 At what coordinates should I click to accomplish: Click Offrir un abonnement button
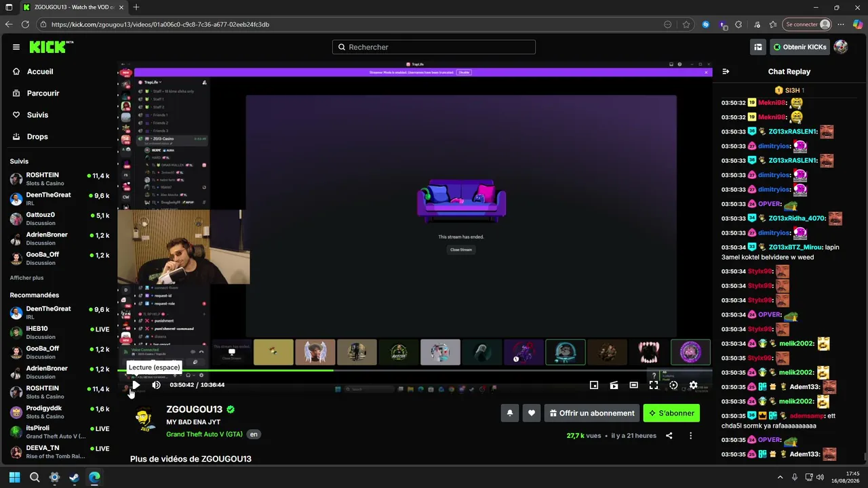592,413
